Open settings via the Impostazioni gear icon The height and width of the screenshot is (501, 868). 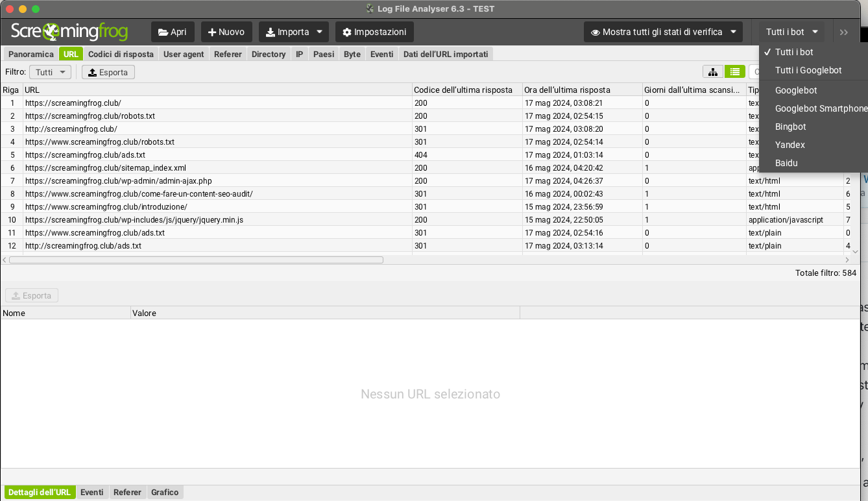(348, 31)
